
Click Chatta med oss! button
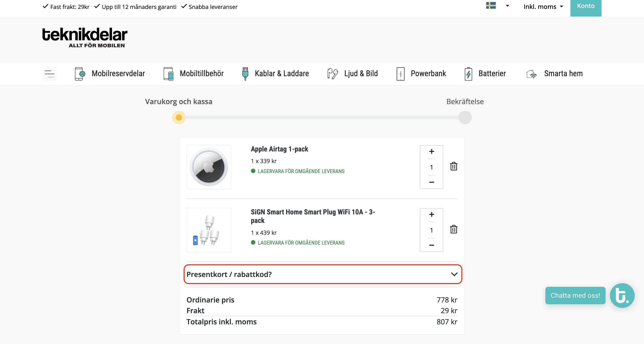(x=575, y=296)
